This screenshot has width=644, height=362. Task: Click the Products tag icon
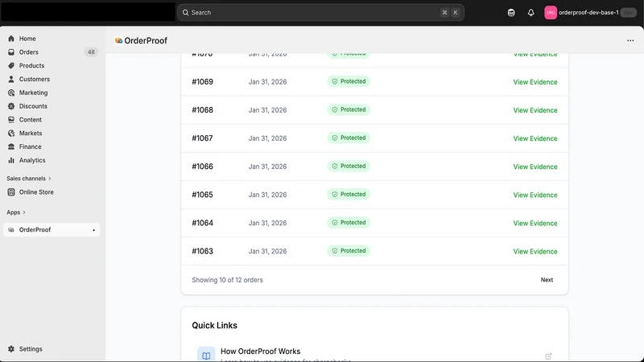click(x=11, y=66)
